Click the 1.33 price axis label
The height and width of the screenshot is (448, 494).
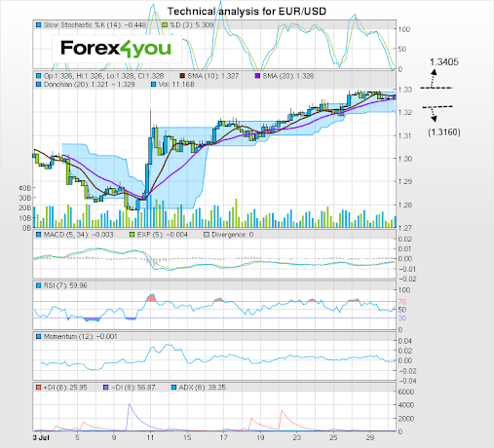(x=405, y=90)
